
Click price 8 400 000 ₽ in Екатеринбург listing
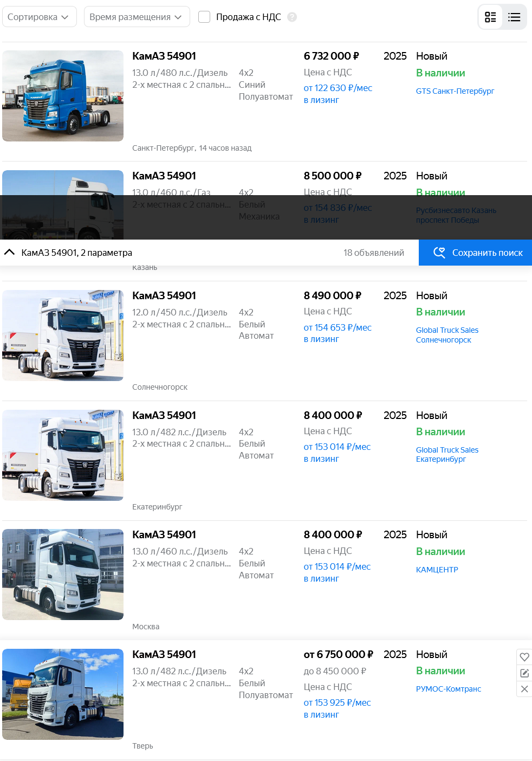click(x=333, y=416)
